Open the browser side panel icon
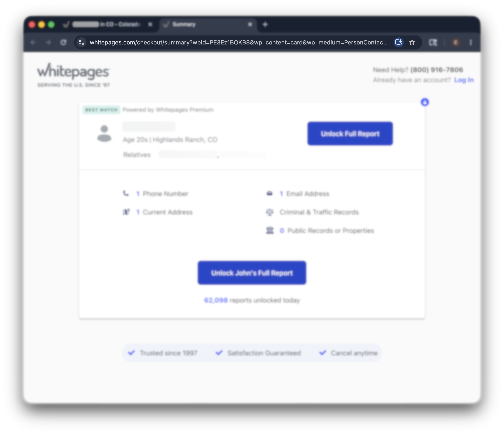This screenshot has width=504, height=434. pos(433,43)
